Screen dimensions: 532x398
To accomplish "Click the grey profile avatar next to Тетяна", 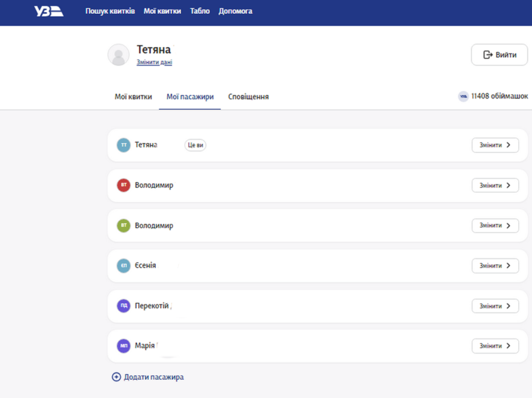I will pos(118,55).
